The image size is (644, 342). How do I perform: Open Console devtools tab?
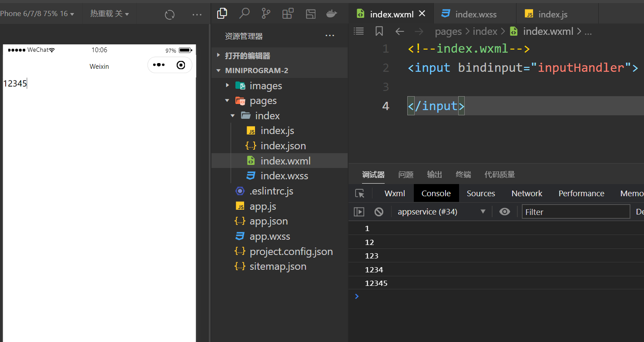point(436,194)
